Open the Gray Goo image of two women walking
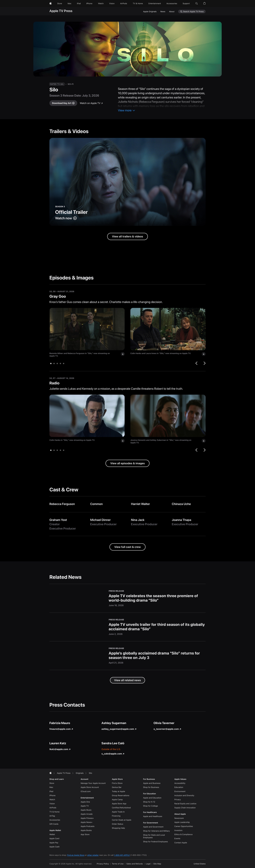 (87, 329)
